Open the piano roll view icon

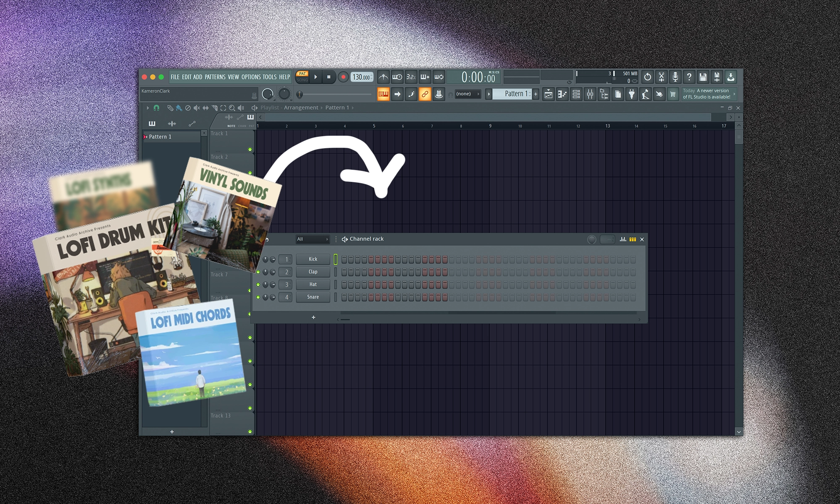(562, 94)
